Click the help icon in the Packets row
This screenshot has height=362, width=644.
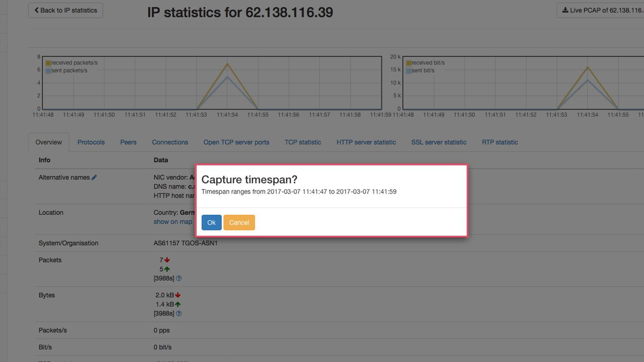179,278
